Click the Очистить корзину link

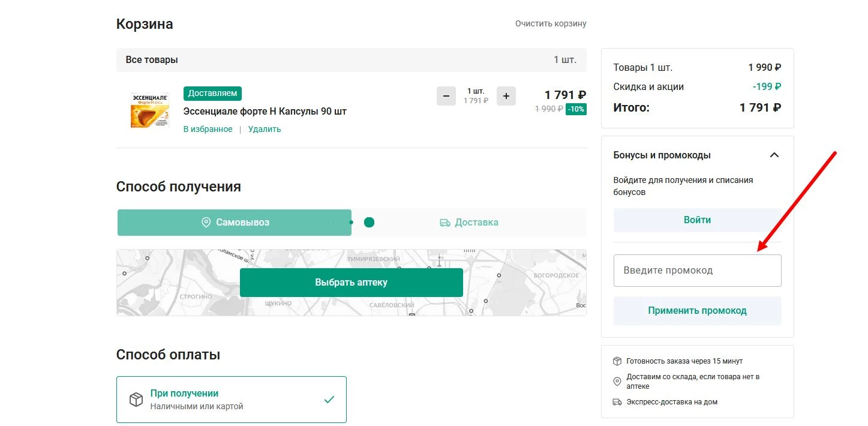pyautogui.click(x=550, y=24)
